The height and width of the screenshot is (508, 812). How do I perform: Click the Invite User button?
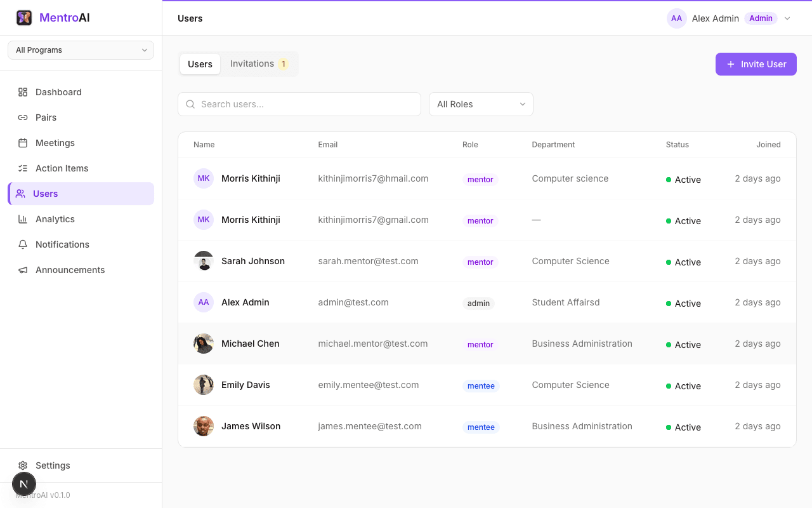[756, 63]
